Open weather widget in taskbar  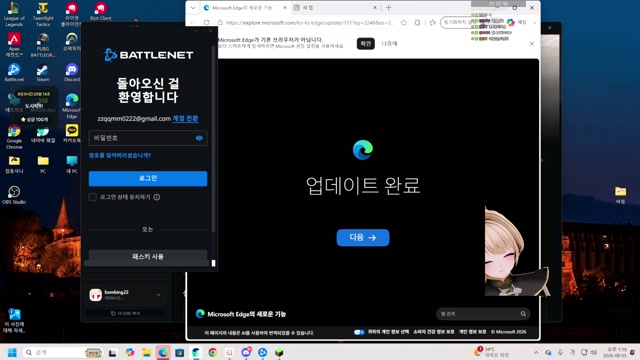491,352
